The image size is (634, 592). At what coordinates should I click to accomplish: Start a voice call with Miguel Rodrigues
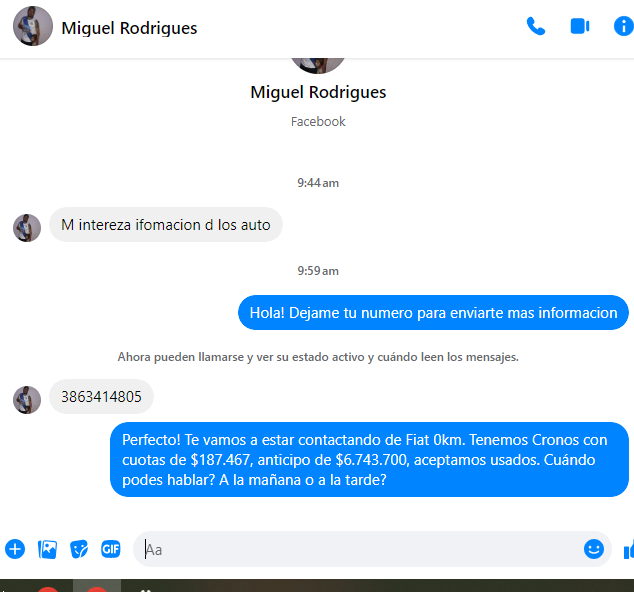click(536, 27)
